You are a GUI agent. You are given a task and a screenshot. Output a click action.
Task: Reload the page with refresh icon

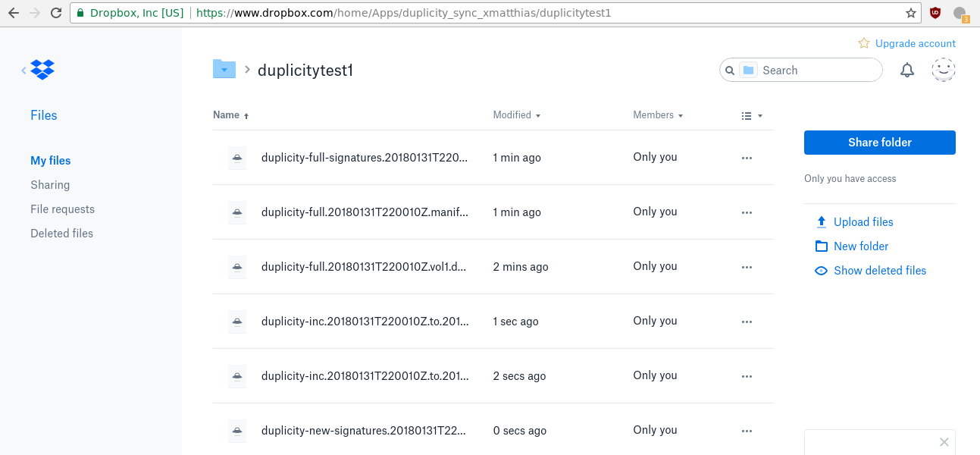pyautogui.click(x=55, y=13)
